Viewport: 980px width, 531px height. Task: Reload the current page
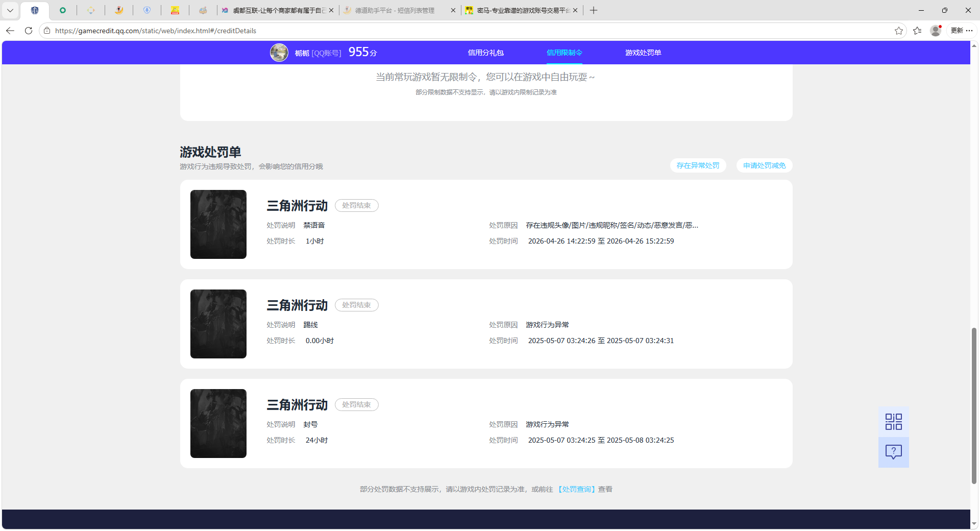(29, 31)
